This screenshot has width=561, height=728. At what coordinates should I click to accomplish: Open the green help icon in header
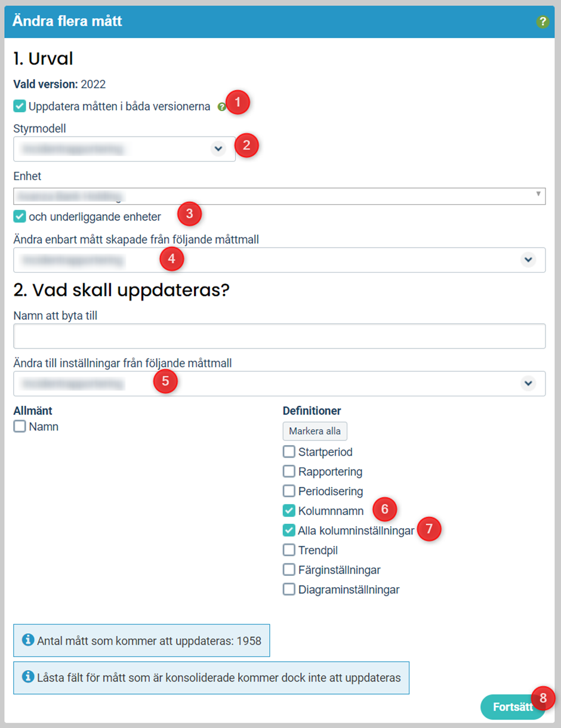[542, 22]
